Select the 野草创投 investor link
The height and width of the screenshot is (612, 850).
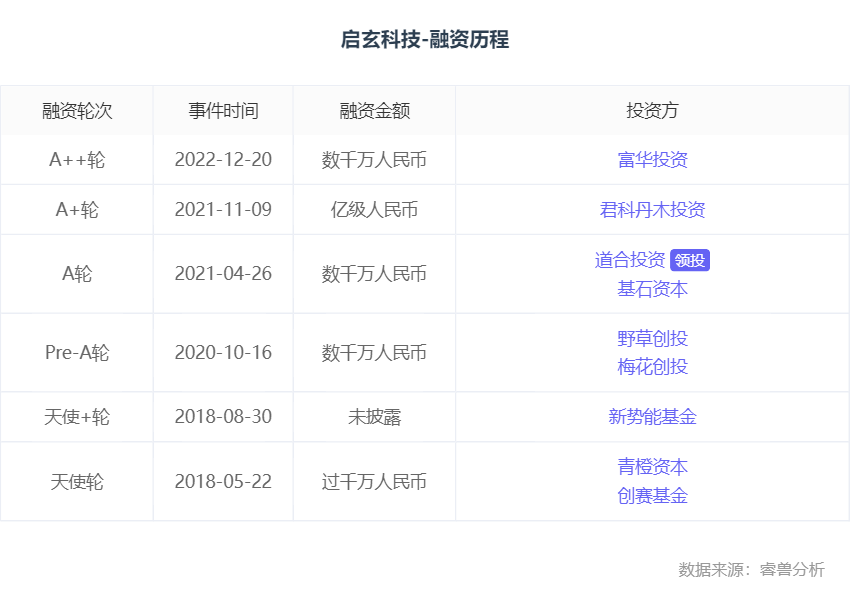[652, 338]
